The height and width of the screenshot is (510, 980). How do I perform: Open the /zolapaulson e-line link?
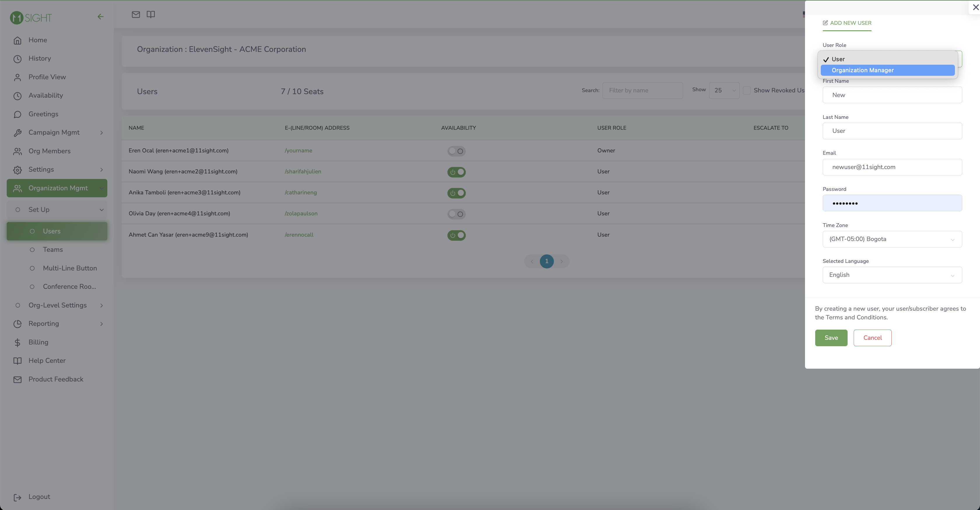coord(301,213)
